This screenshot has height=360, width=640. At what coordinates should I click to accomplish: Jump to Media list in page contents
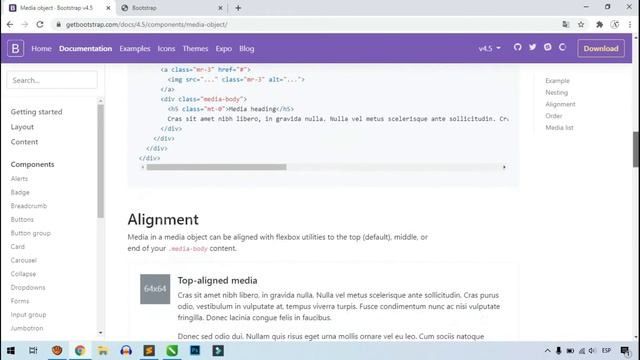pos(559,128)
